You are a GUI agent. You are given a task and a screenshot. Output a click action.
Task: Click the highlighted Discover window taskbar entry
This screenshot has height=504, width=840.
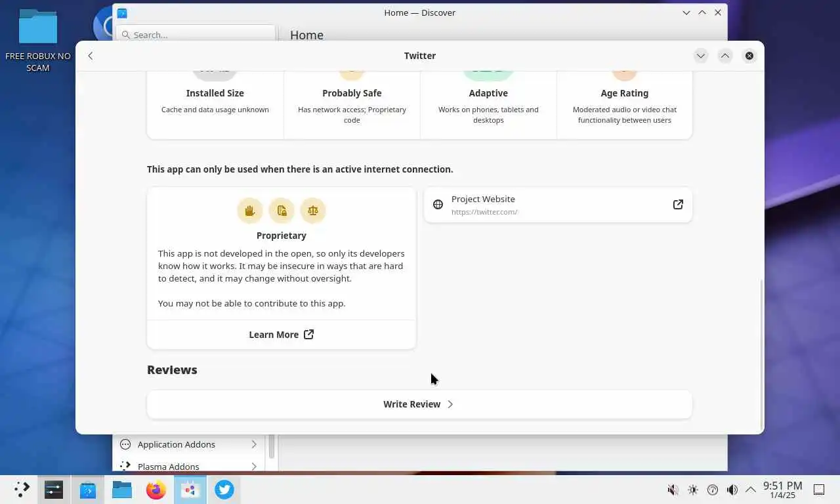pos(190,490)
